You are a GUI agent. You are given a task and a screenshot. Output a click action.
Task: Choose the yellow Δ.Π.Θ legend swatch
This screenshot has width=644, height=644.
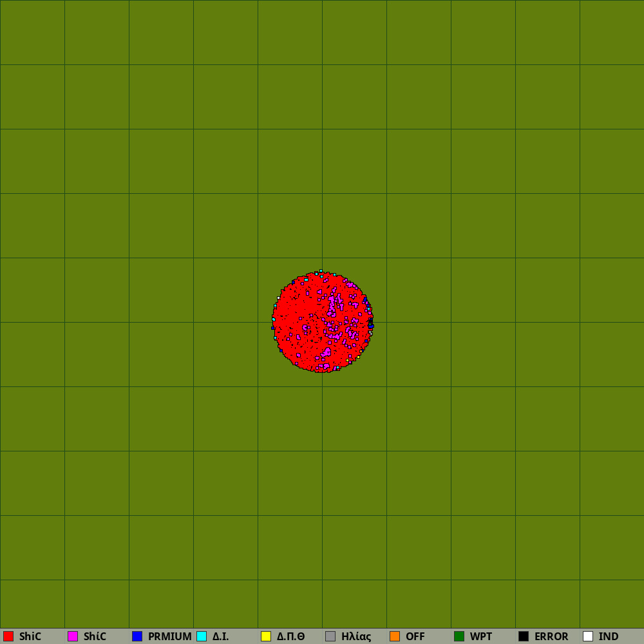point(266,636)
